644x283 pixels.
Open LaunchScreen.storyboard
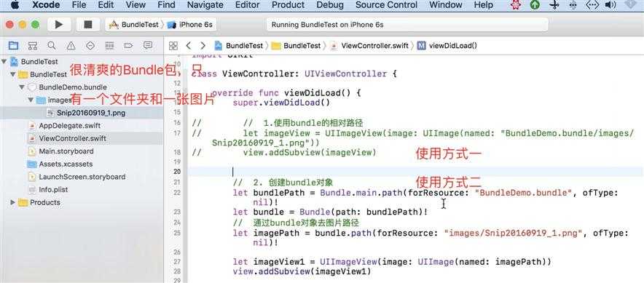tap(82, 177)
